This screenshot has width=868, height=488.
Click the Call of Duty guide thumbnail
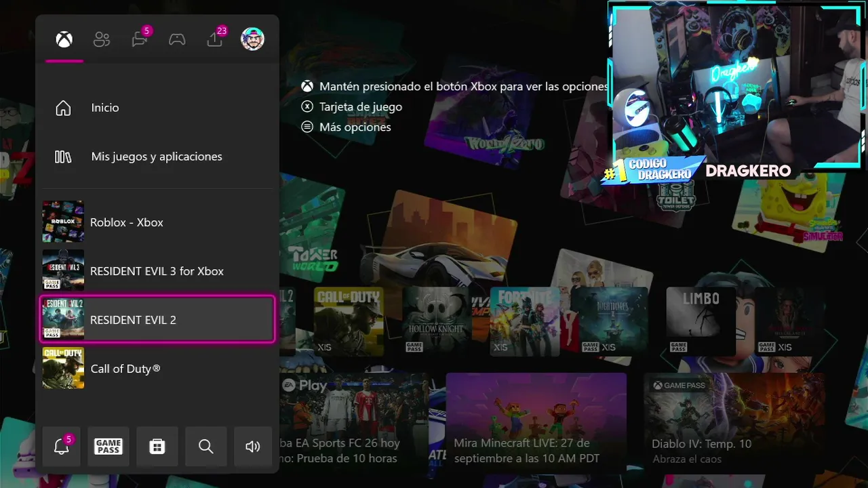tap(63, 368)
